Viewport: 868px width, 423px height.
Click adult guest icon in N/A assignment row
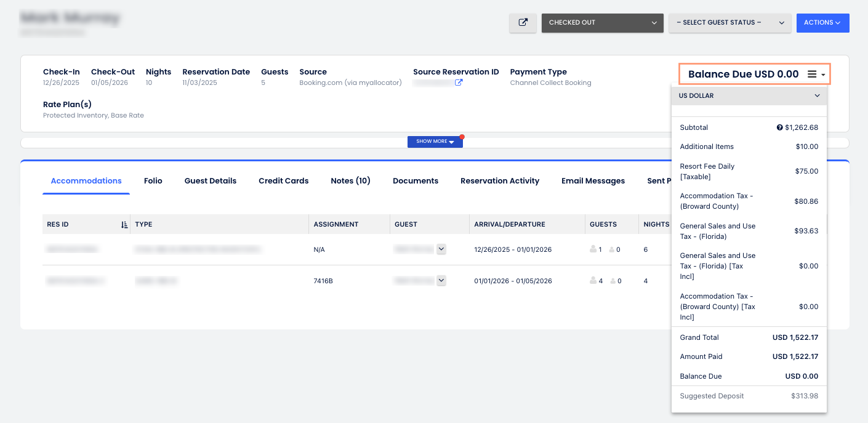coord(594,249)
